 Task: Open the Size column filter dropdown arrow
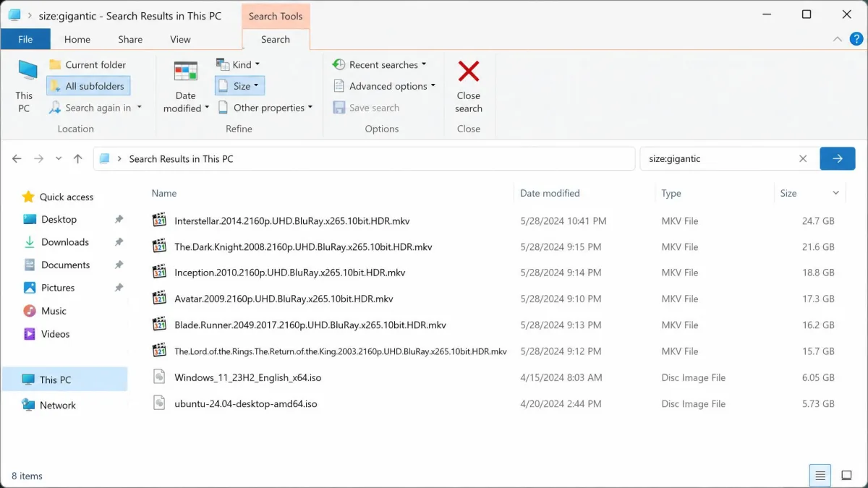[836, 193]
